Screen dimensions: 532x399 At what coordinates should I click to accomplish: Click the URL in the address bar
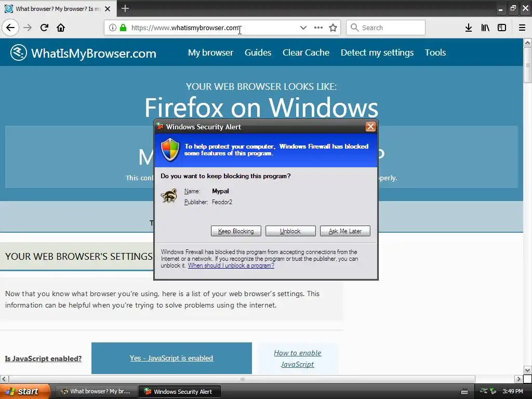coord(185,28)
